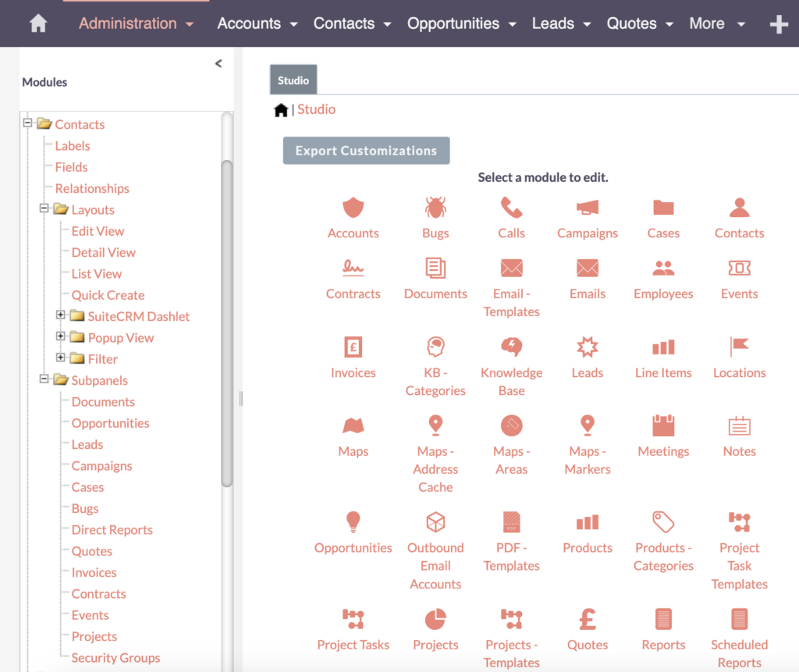Select the Projects pie chart icon
This screenshot has width=799, height=672.
click(x=435, y=620)
